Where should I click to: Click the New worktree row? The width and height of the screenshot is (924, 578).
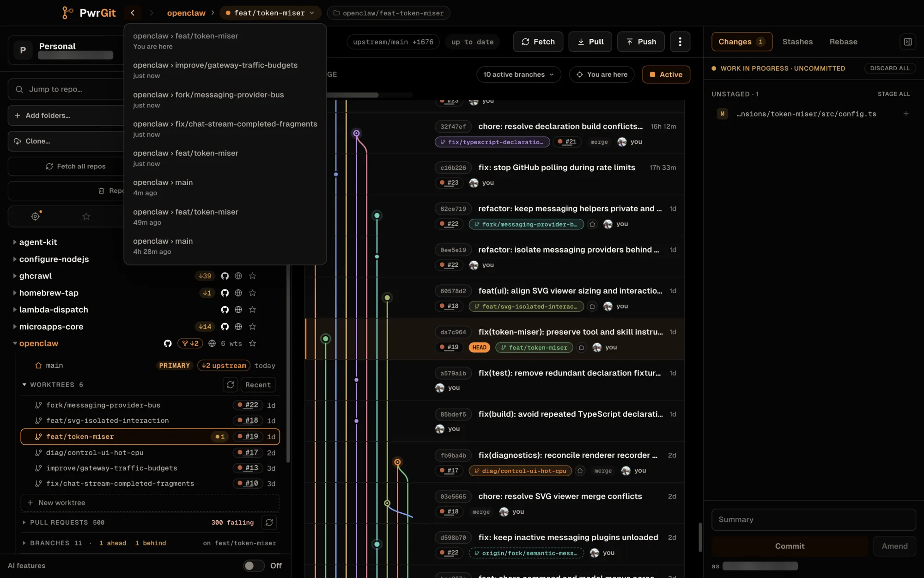point(150,503)
